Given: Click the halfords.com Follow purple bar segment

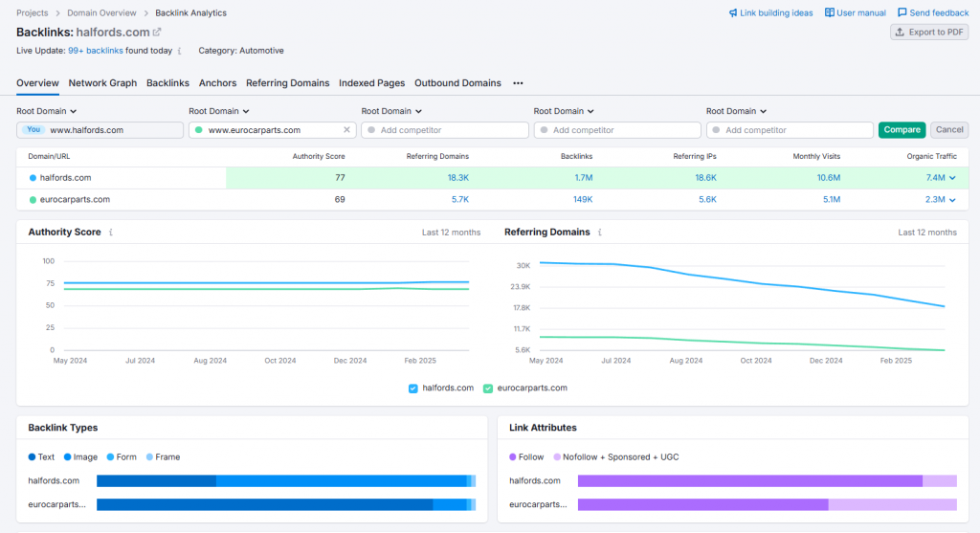Looking at the screenshot, I should click(748, 481).
